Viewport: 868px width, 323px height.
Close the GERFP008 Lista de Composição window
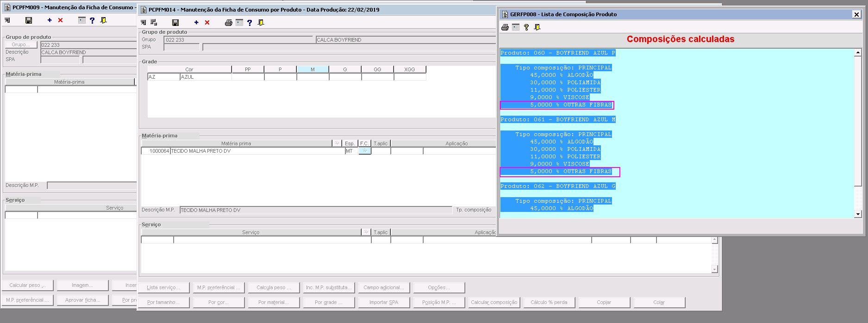coord(856,14)
